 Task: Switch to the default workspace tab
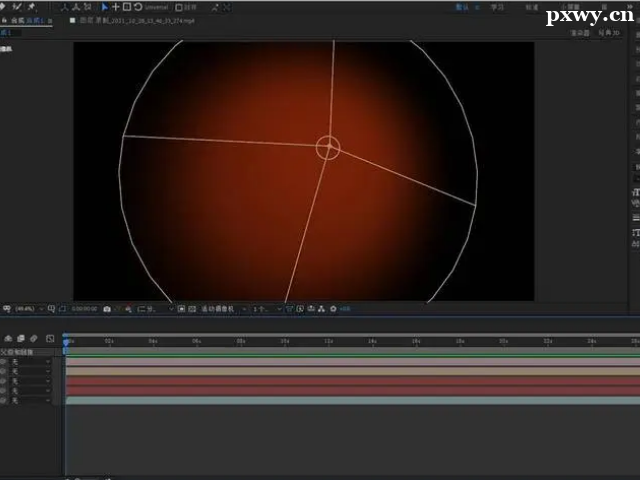tap(463, 7)
